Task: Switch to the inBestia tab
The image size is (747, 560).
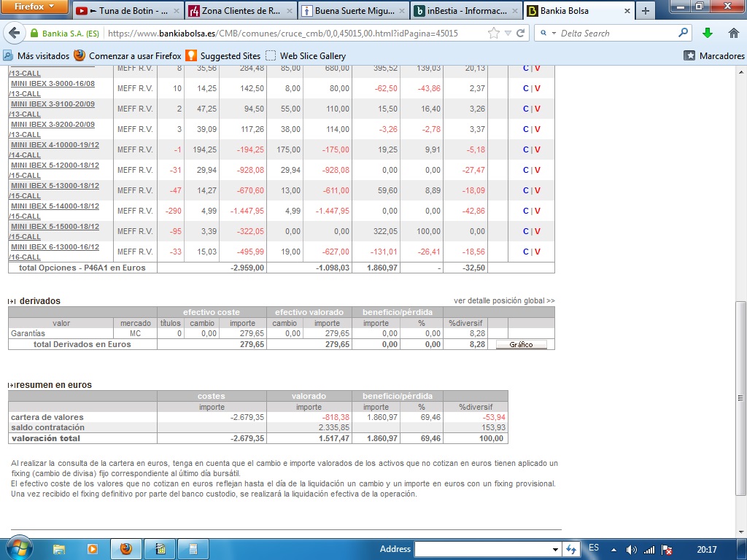Action: 465,11
